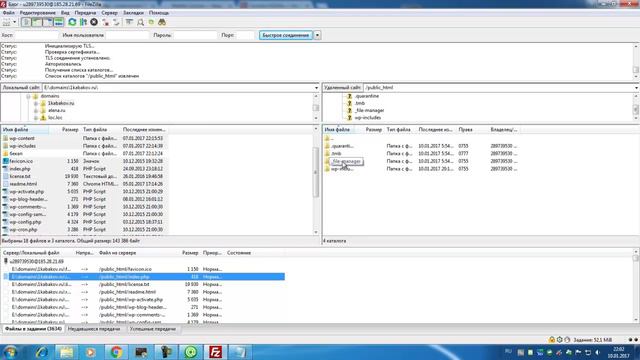
Task: Toggle the local directory tree view
Action: [x=37, y=22]
